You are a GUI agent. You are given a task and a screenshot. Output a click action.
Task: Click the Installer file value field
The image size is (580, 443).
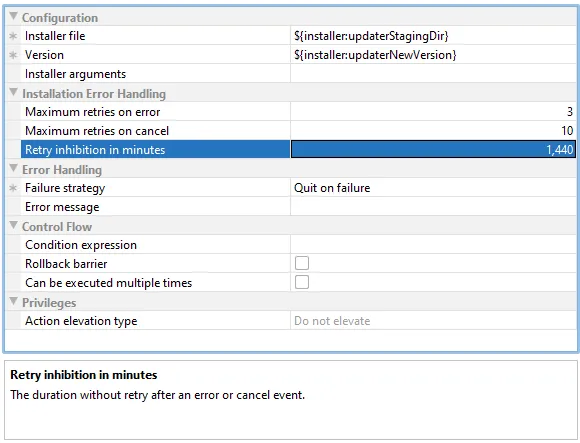[433, 36]
